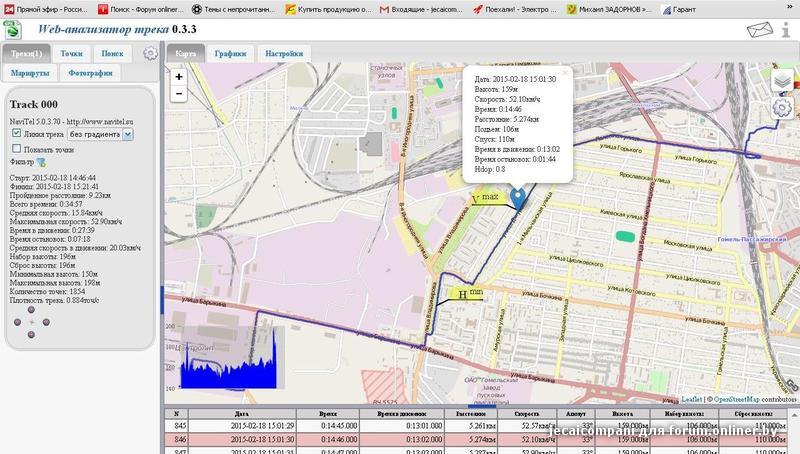Close the track point info popup
Image resolution: width=800 pixels, height=454 pixels.
pyautogui.click(x=564, y=73)
